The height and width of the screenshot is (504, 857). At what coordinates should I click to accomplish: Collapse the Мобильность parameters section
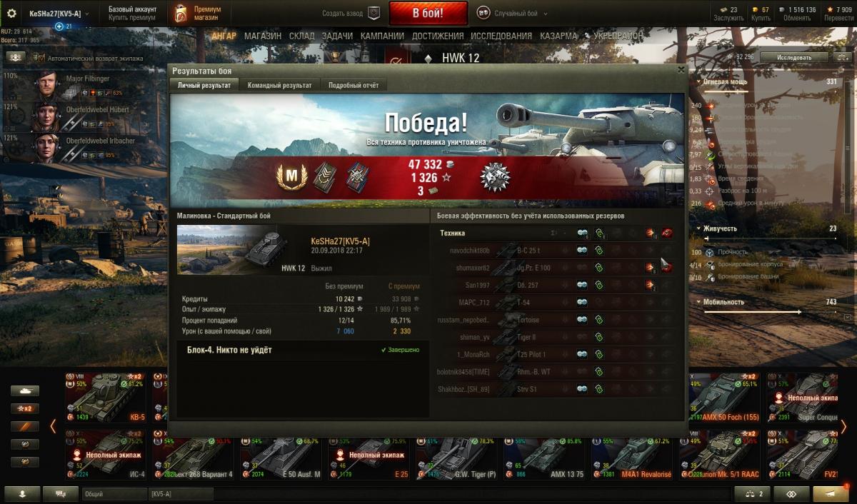698,302
